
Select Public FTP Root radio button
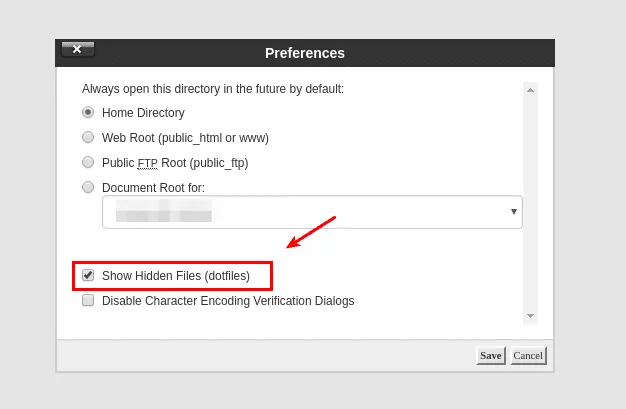pos(88,162)
